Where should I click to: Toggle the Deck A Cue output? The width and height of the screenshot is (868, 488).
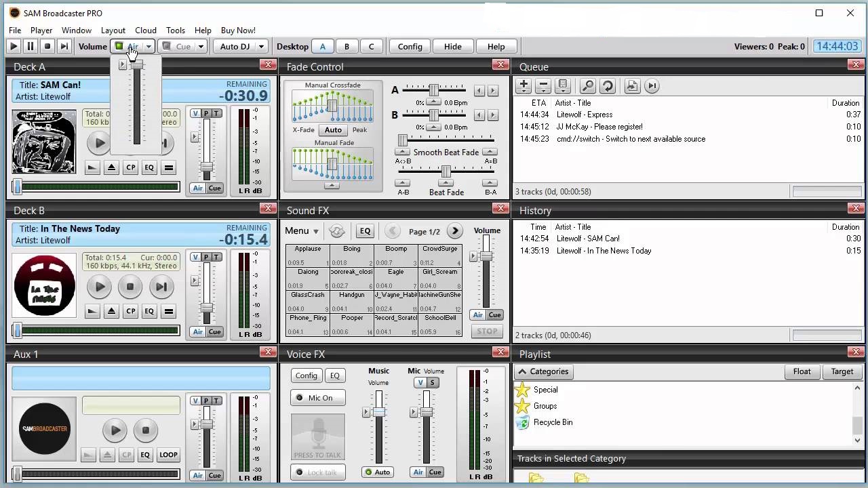pyautogui.click(x=214, y=188)
